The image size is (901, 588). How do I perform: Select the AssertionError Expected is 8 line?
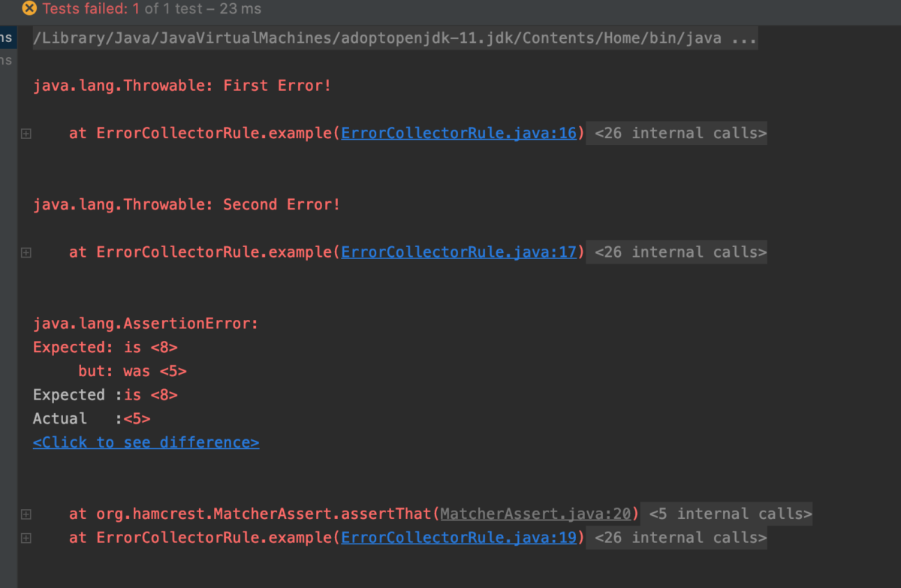(105, 347)
